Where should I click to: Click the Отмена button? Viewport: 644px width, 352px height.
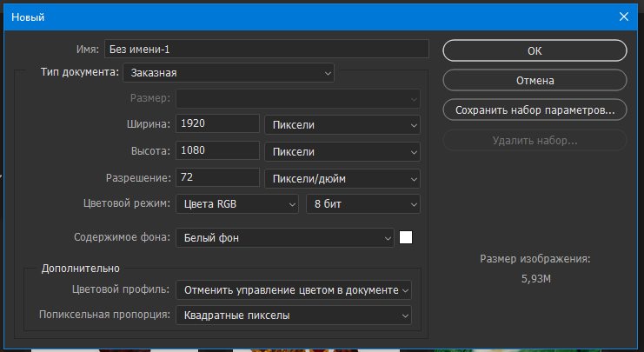tap(534, 80)
